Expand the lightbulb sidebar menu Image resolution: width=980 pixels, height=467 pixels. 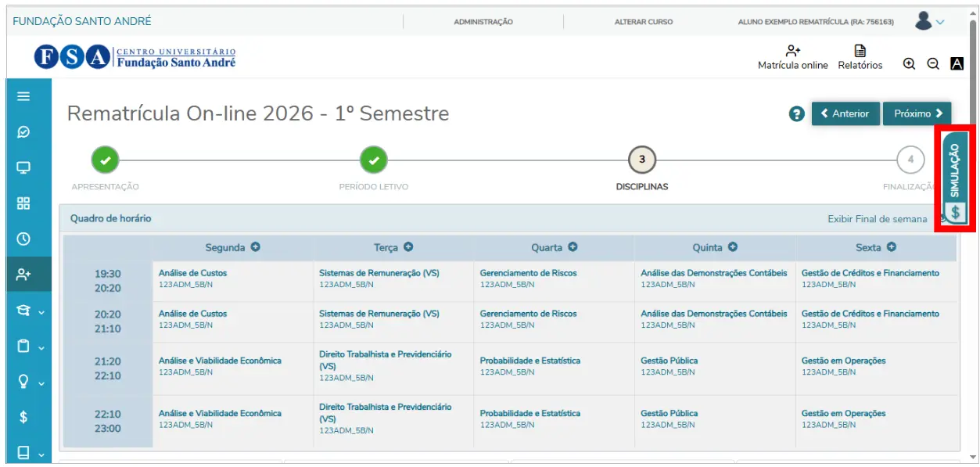coord(28,382)
